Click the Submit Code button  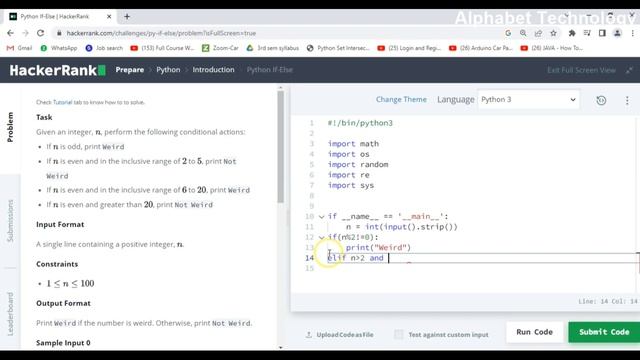pyautogui.click(x=604, y=332)
